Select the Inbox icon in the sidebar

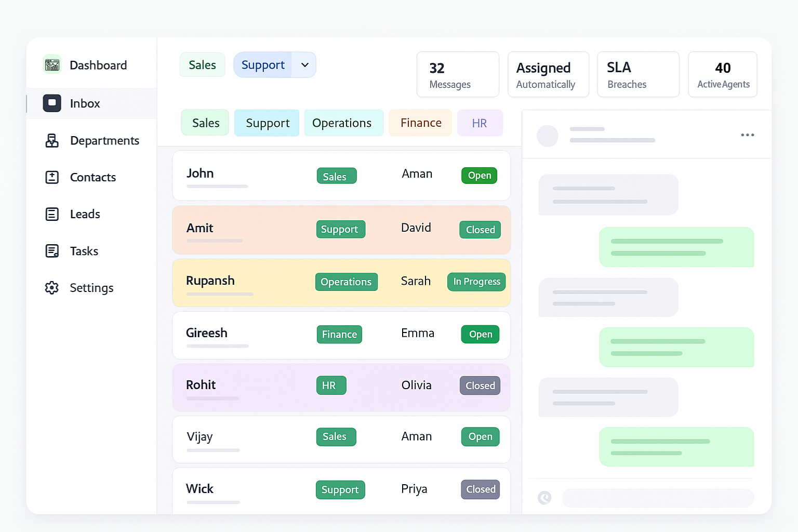(52, 103)
